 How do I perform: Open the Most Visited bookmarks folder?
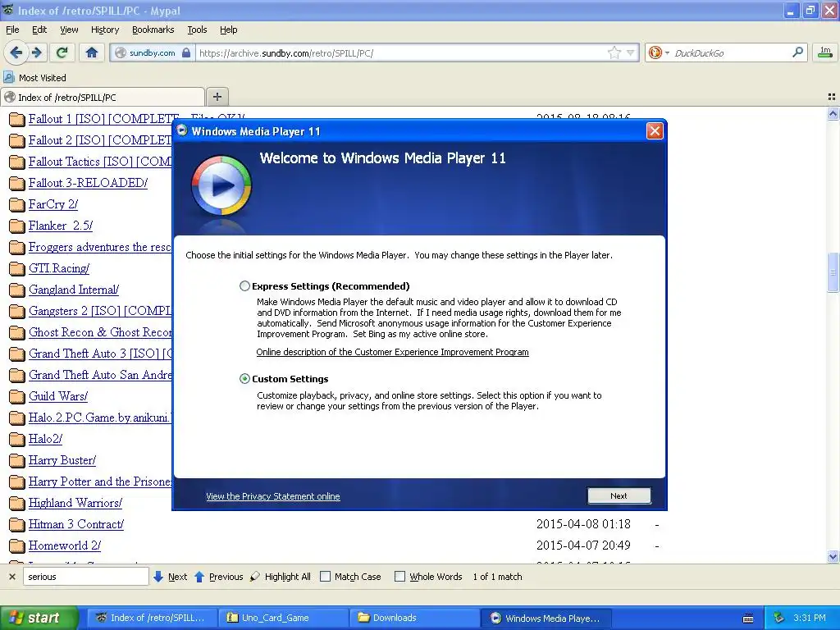(35, 78)
